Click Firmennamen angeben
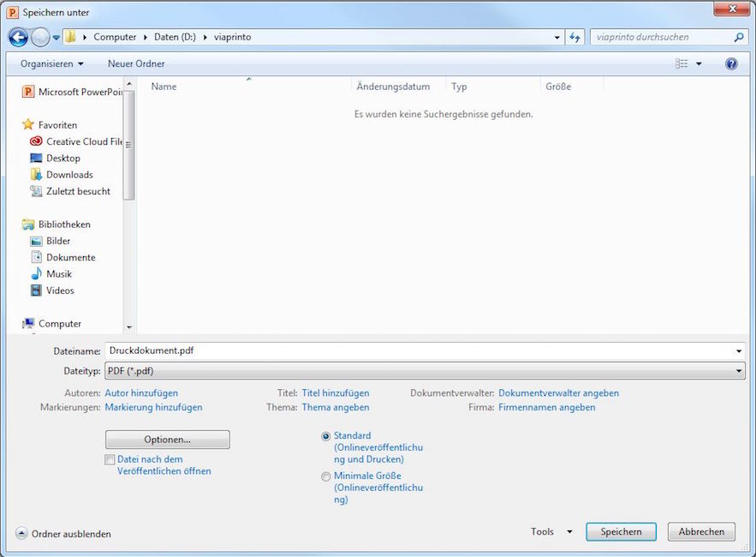The image size is (756, 557). 547,407
